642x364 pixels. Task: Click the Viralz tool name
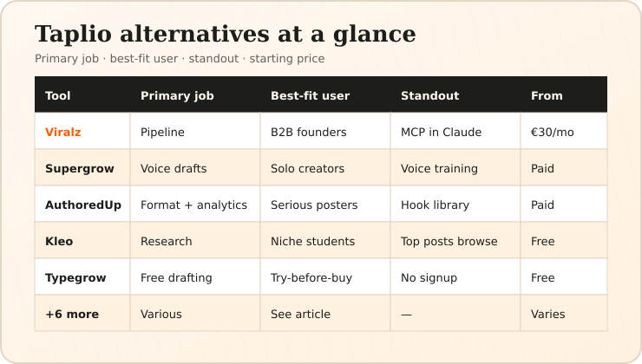(63, 132)
